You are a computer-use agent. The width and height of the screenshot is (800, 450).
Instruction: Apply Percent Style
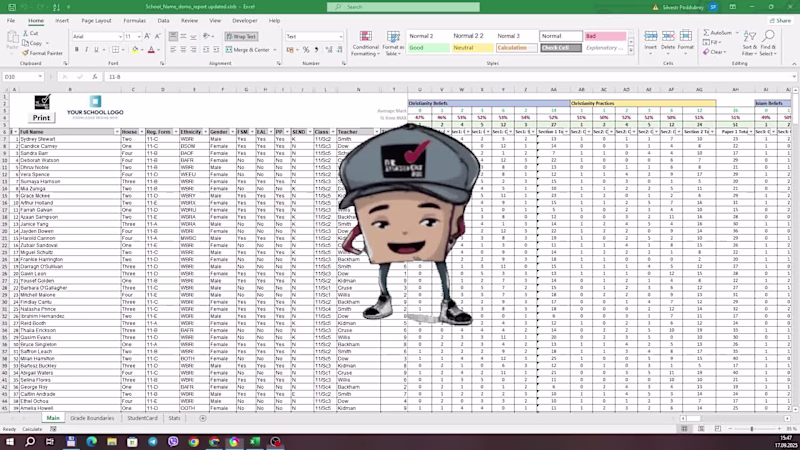[x=306, y=49]
